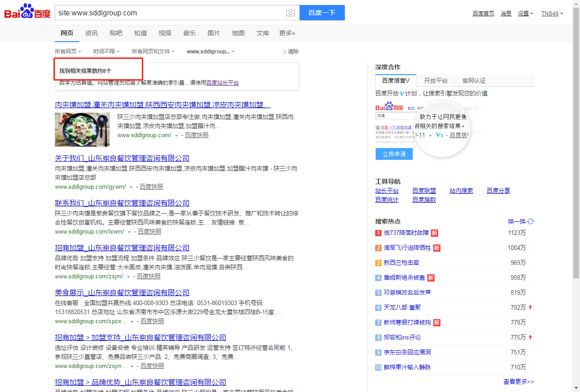The image size is (580, 392).
Task: Open the 百度联盟 tool link
Action: 424,191
